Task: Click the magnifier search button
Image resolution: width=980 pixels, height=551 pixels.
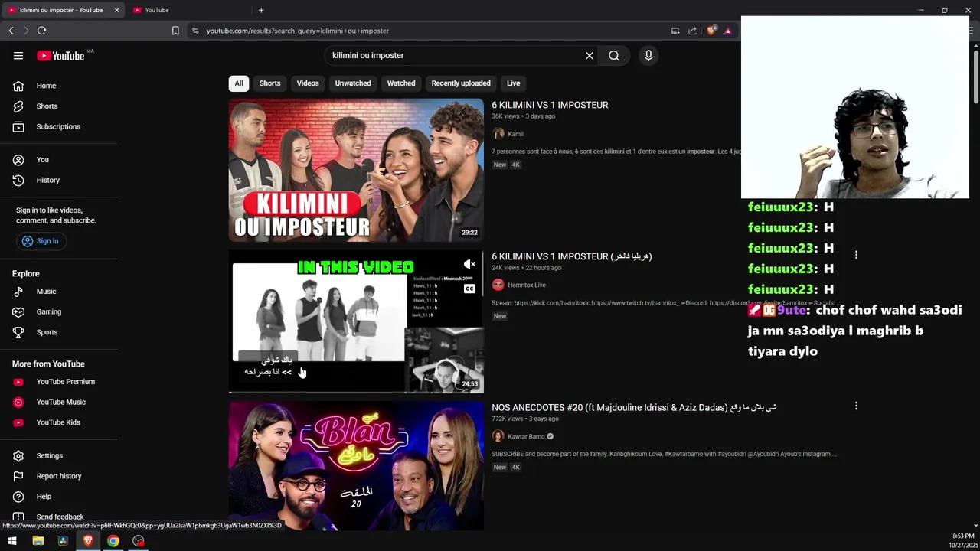Action: click(614, 55)
